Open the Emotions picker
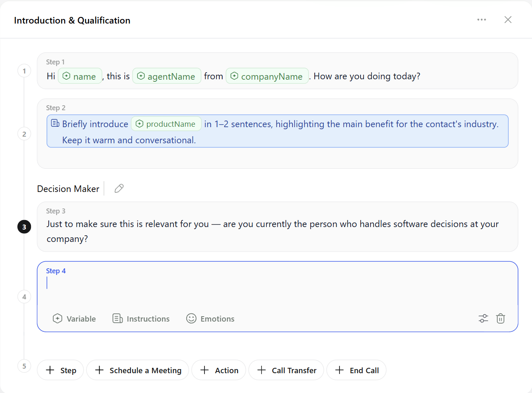 click(x=210, y=319)
